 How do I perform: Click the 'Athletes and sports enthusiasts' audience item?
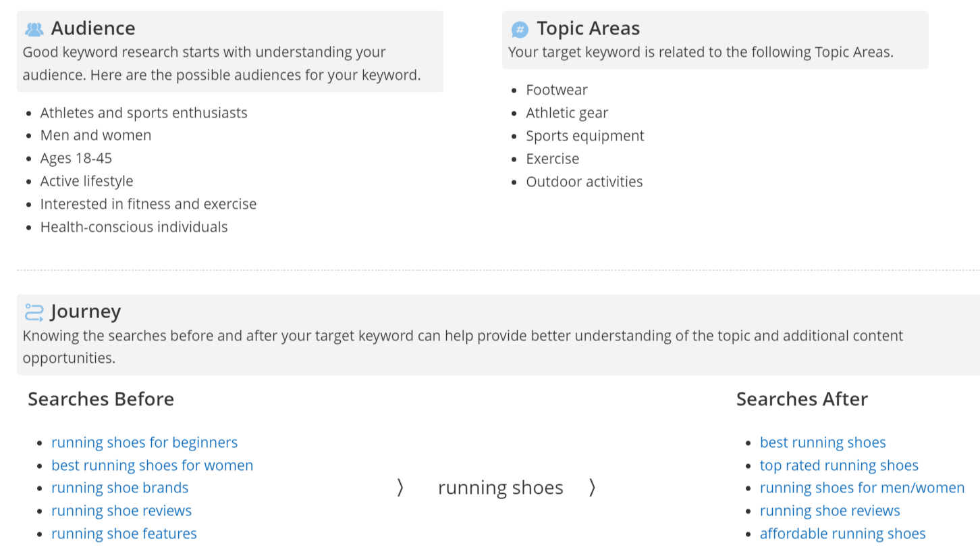(x=144, y=113)
